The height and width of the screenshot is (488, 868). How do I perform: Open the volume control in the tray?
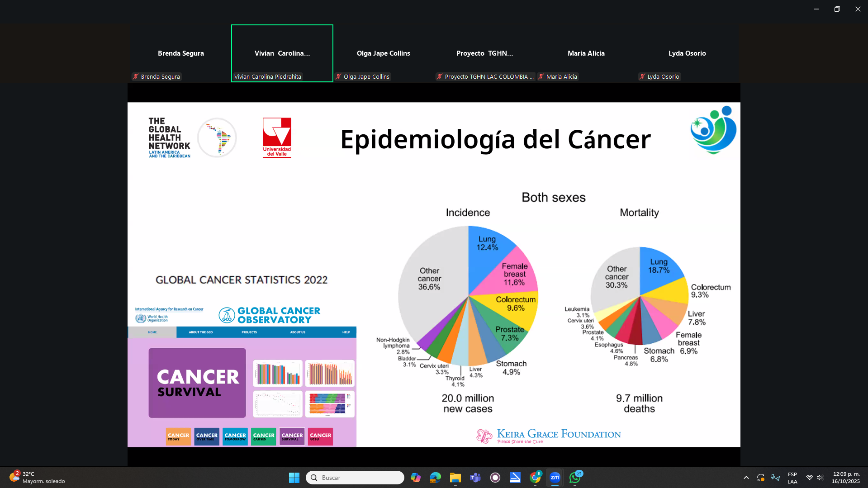pyautogui.click(x=820, y=478)
